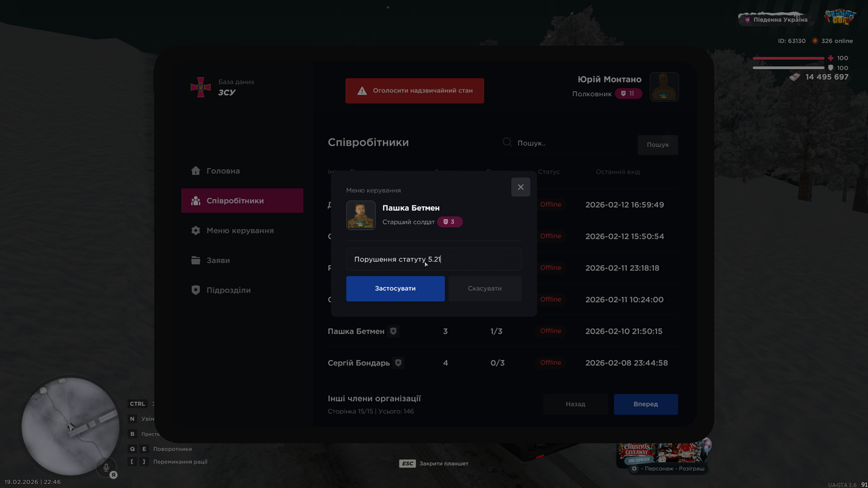Click the microphone icon near minimap

[105, 467]
